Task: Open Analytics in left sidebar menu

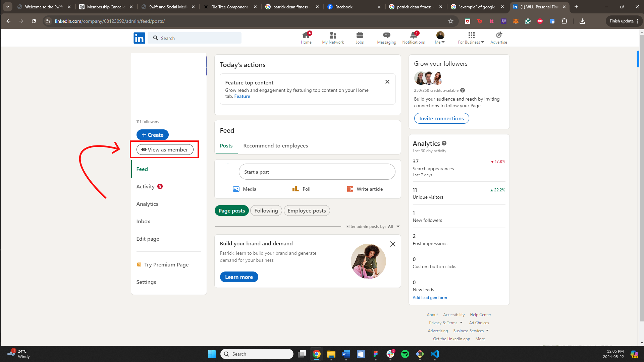Action: 147,204
